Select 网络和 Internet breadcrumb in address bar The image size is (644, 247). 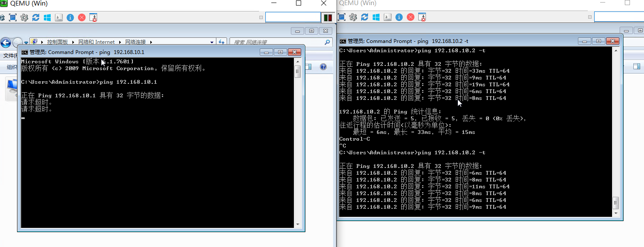coord(96,42)
